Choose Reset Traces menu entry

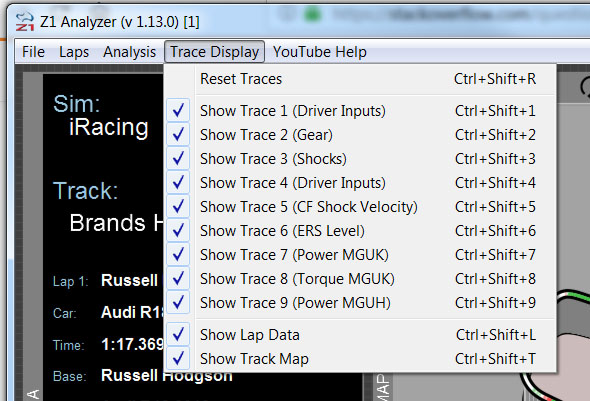point(360,79)
